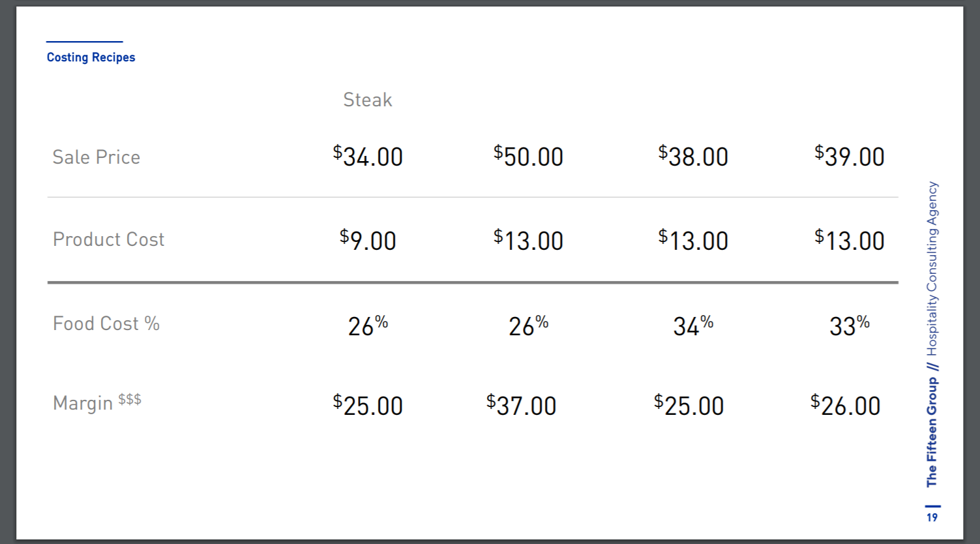The width and height of the screenshot is (980, 544).
Task: Select the $34.00 sale price value
Action: coord(368,157)
